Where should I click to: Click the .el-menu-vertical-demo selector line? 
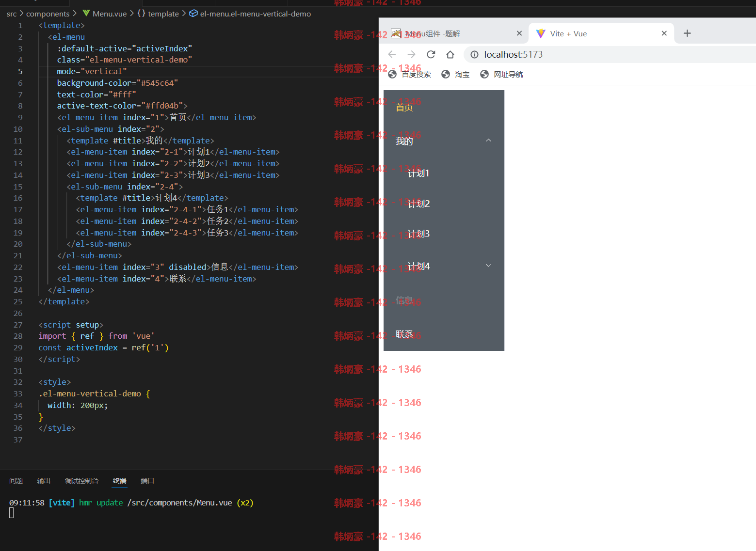point(95,394)
